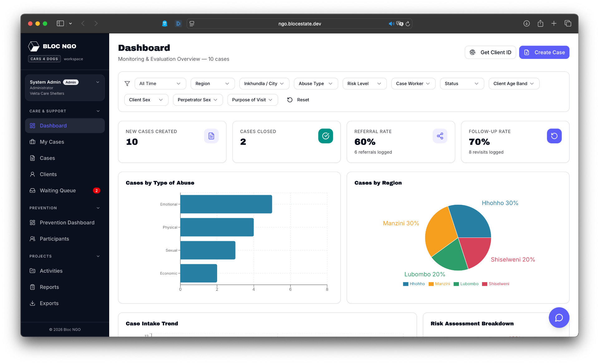Open Activities in the sidebar
Viewport: 599px width, 364px height.
pyautogui.click(x=65, y=271)
